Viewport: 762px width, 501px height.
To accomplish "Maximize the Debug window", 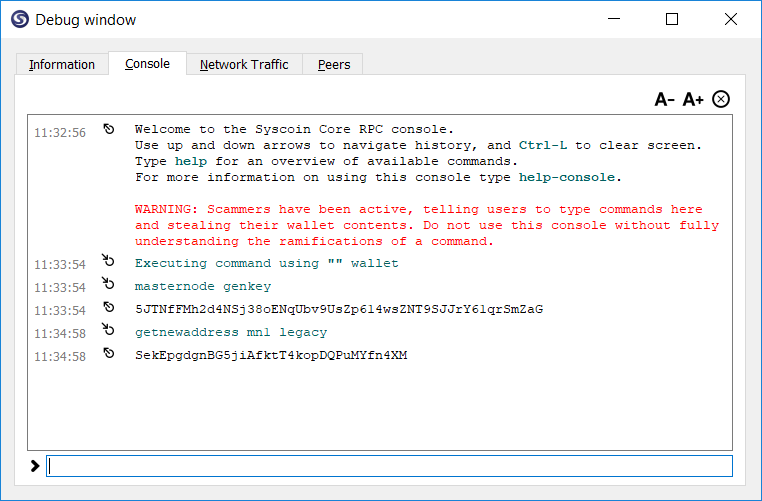I will (672, 19).
